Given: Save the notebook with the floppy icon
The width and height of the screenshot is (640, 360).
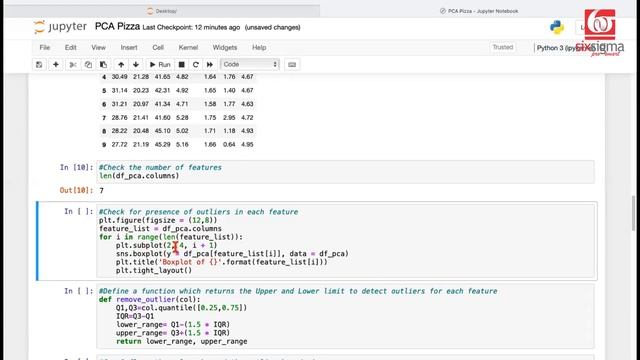Looking at the screenshot, I should 39,64.
